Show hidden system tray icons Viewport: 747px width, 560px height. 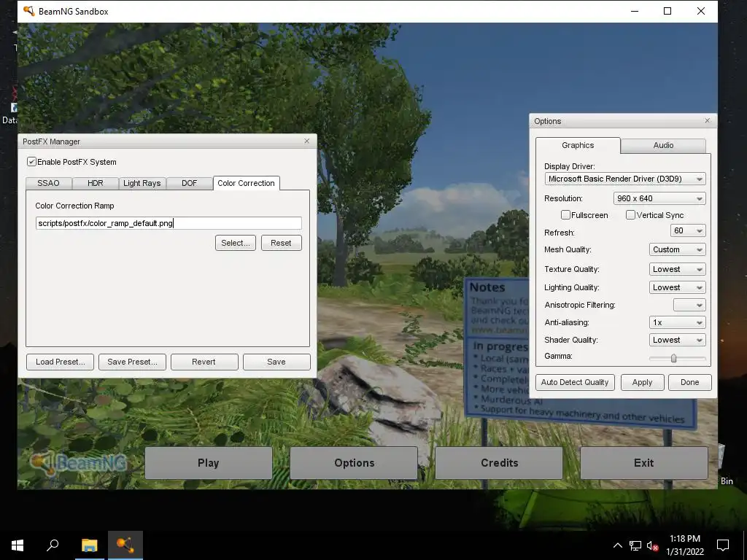(617, 545)
